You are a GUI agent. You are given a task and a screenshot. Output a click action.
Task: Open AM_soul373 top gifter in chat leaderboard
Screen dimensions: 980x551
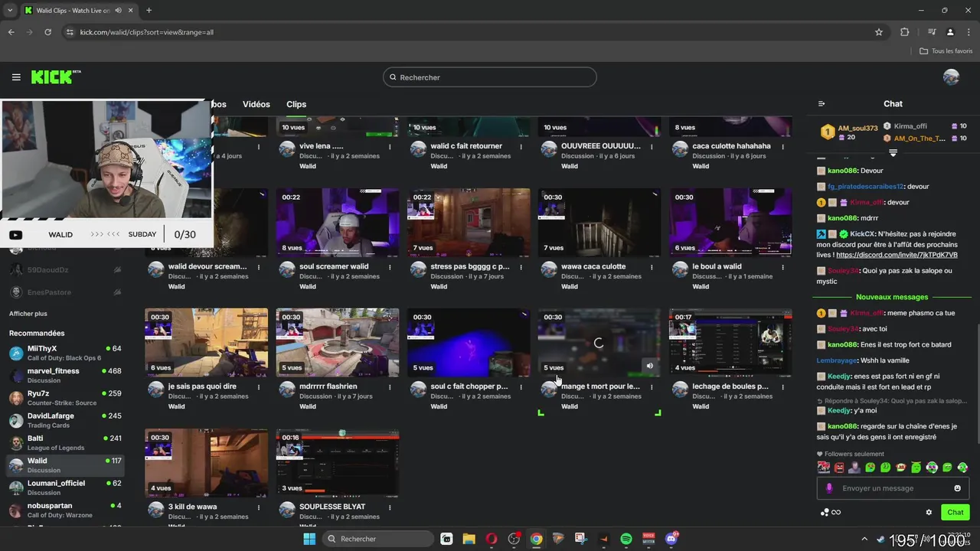tap(850, 132)
